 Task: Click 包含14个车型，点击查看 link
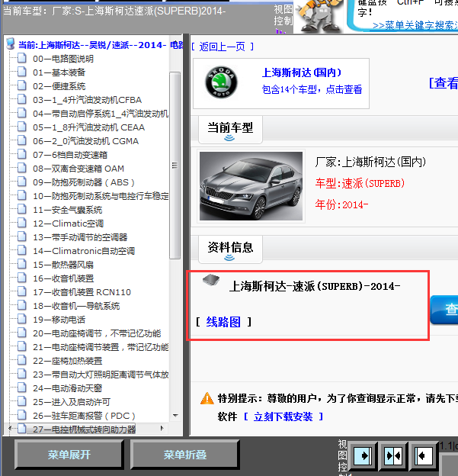[312, 89]
